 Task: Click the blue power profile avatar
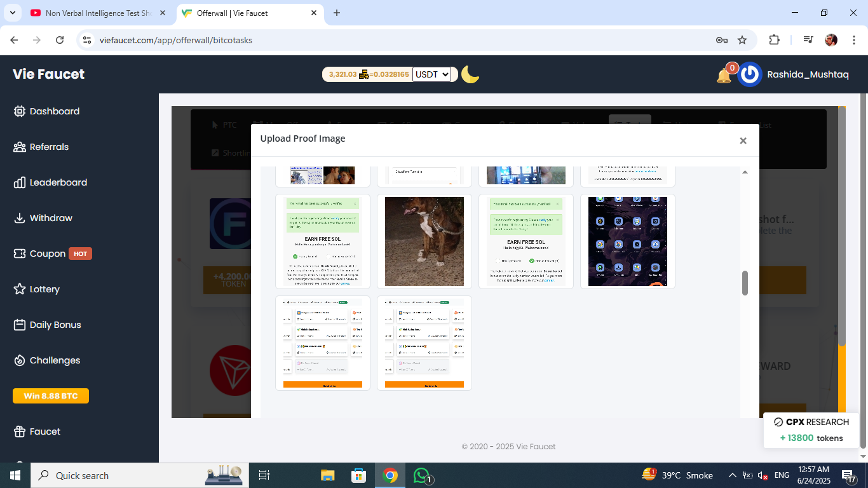point(750,74)
